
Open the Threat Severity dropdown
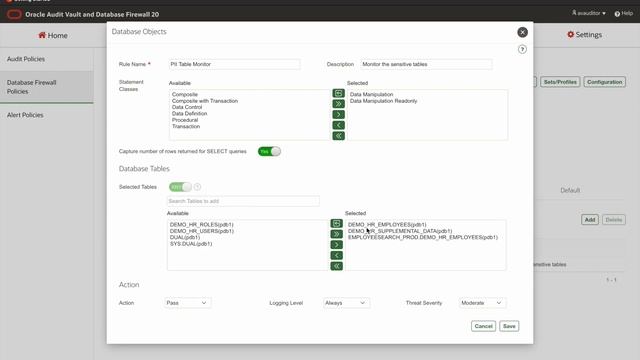coord(482,303)
